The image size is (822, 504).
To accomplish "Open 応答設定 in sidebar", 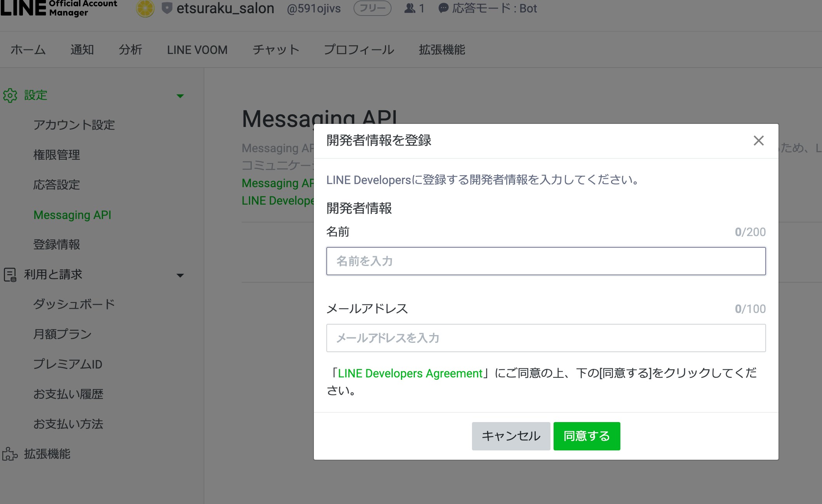I will click(x=57, y=185).
